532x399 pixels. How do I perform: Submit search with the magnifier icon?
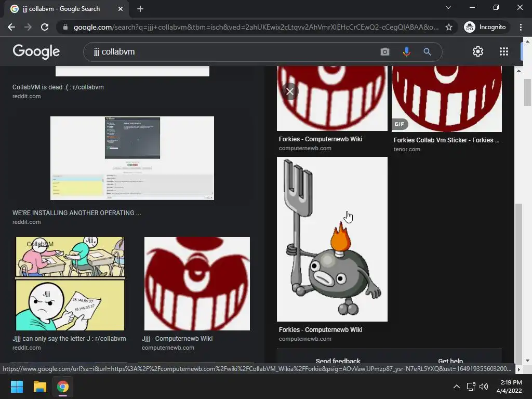427,52
